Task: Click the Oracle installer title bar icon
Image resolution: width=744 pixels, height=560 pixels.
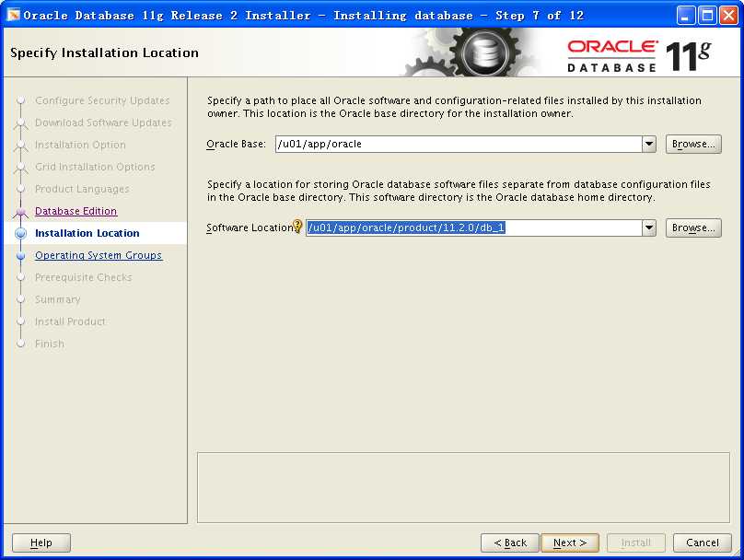Action: click(14, 15)
